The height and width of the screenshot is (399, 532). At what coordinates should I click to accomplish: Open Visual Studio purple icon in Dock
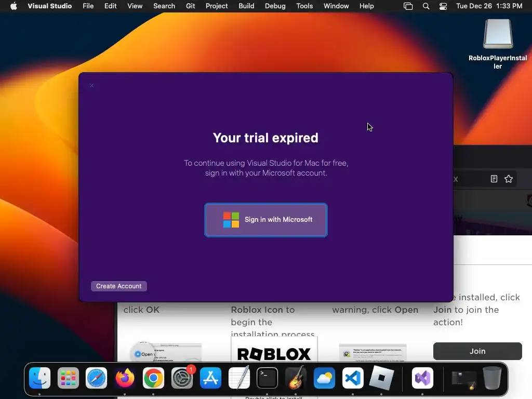tap(422, 378)
